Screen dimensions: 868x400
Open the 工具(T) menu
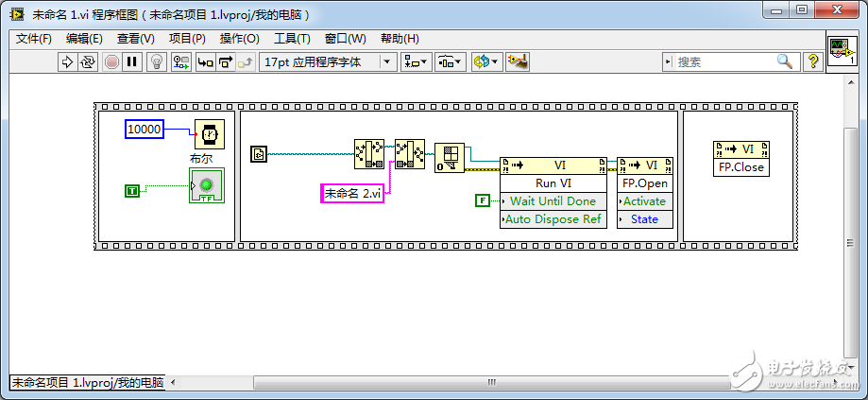292,39
